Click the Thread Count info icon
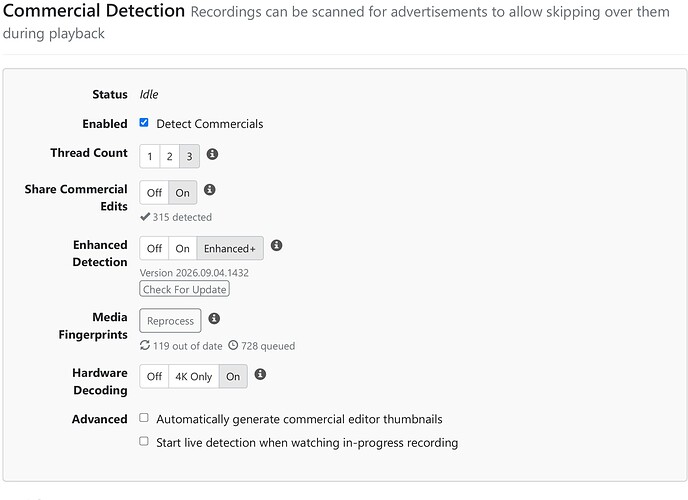 tap(212, 154)
